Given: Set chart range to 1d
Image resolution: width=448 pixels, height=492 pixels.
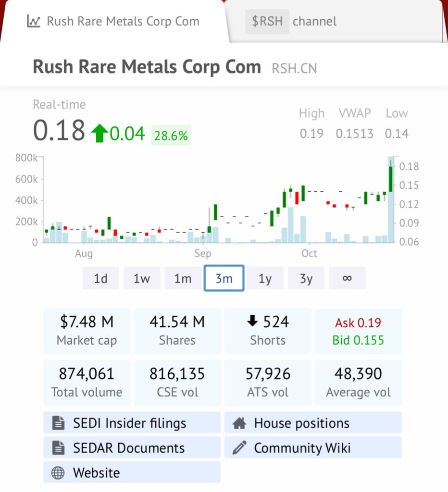Looking at the screenshot, I should pyautogui.click(x=101, y=278).
